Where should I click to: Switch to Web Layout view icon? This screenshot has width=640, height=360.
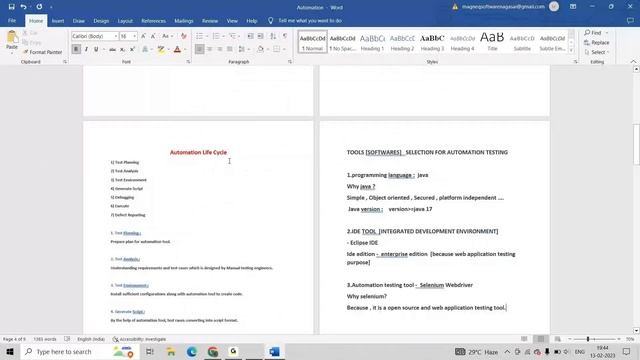coord(558,339)
